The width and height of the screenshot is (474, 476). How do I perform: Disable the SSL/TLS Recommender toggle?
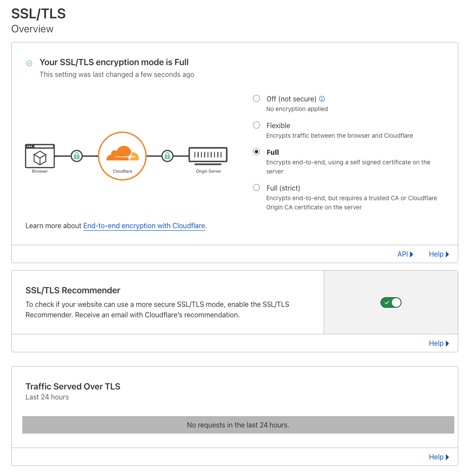391,302
